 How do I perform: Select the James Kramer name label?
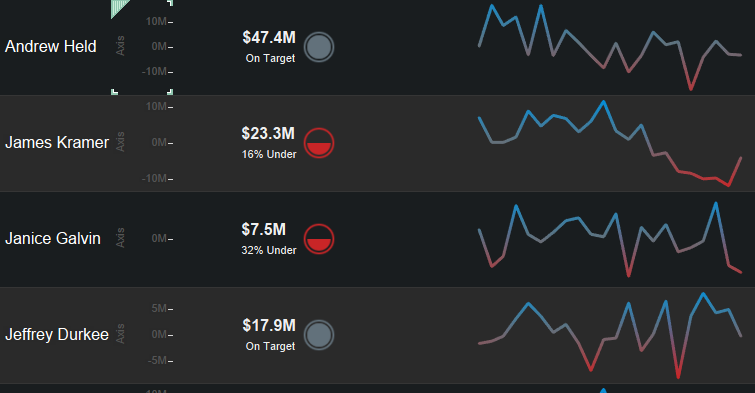57,143
